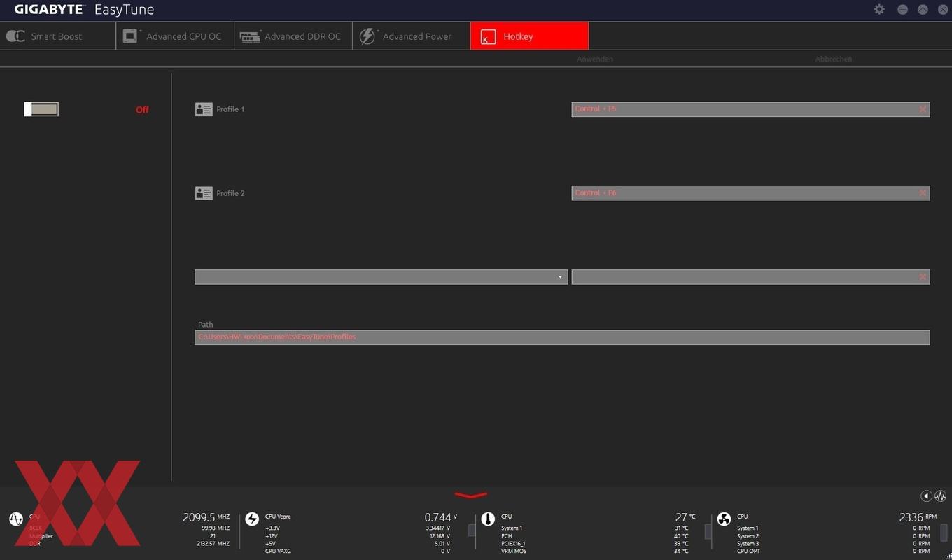This screenshot has height=560, width=952.
Task: Click the 2336 RPM fan reading
Action: pos(918,517)
